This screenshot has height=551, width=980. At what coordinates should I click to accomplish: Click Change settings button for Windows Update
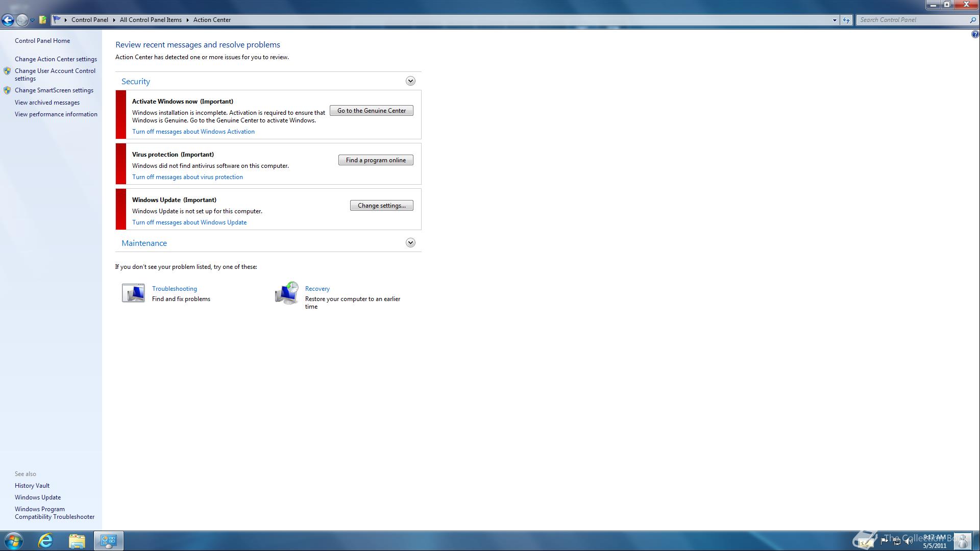tap(382, 206)
